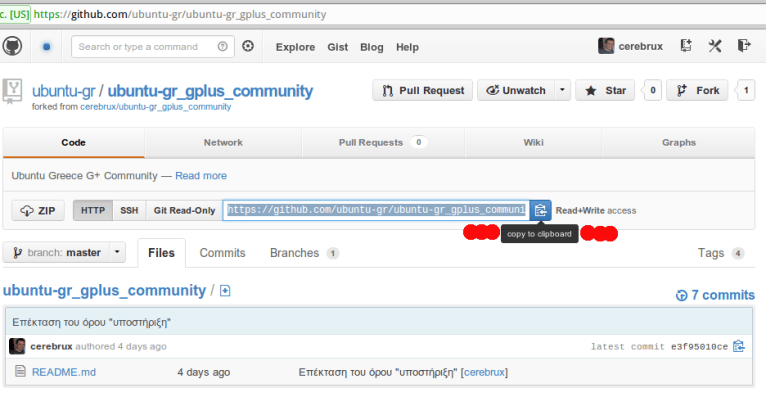Open cerebrux username in header
Image resolution: width=766 pixels, height=397 pixels.
click(x=640, y=46)
